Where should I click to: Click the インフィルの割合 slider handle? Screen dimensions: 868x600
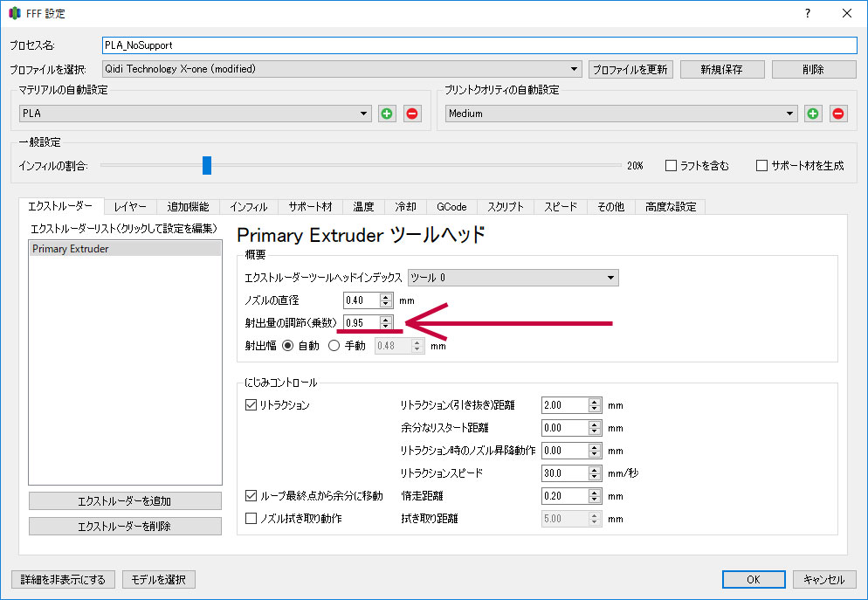[x=207, y=165]
